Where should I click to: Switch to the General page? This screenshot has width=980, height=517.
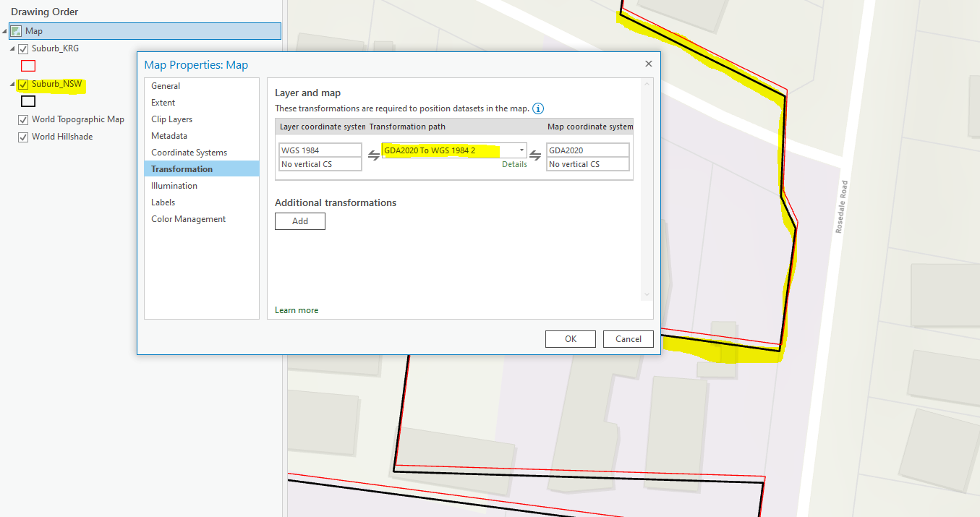tap(166, 85)
